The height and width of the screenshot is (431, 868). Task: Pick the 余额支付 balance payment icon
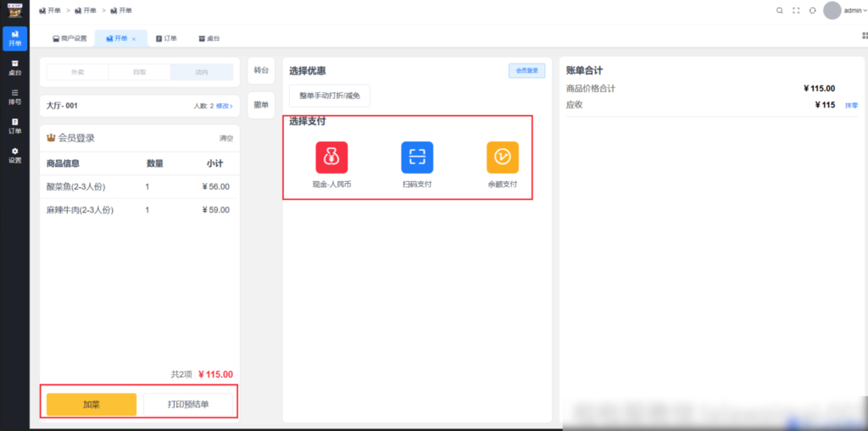tap(502, 157)
